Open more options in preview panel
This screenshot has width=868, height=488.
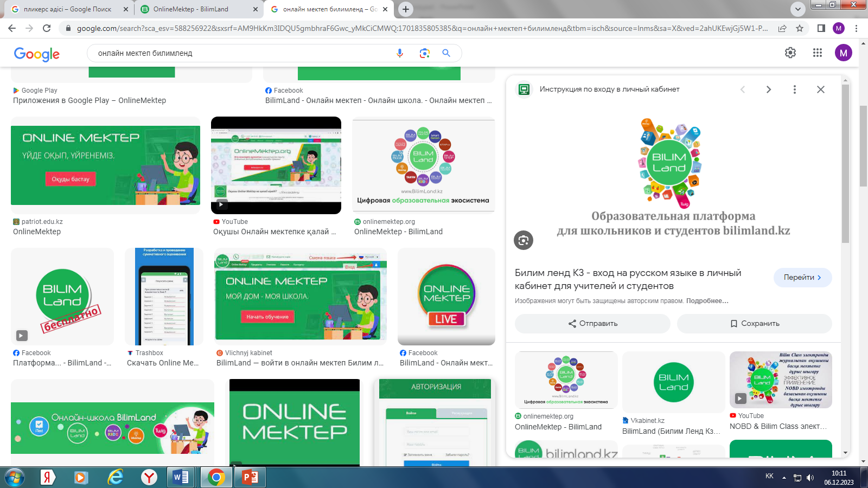click(x=795, y=89)
